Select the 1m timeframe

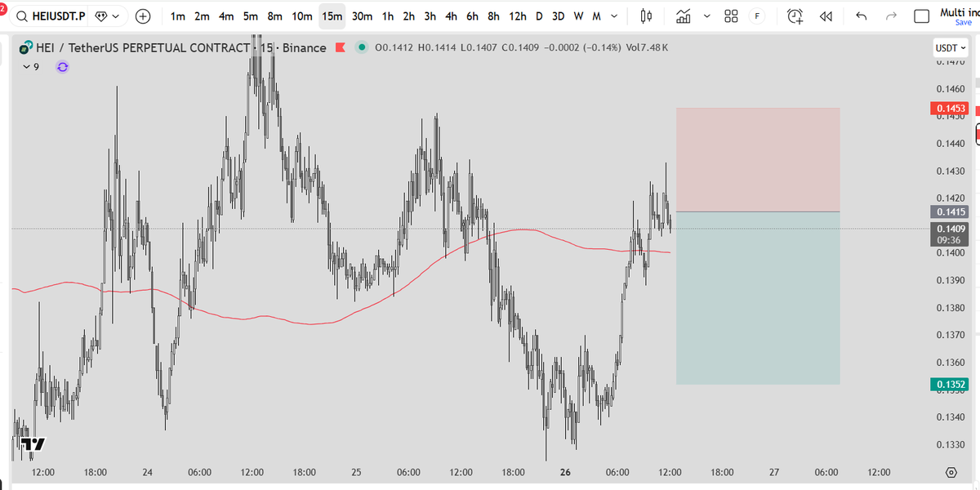point(177,16)
